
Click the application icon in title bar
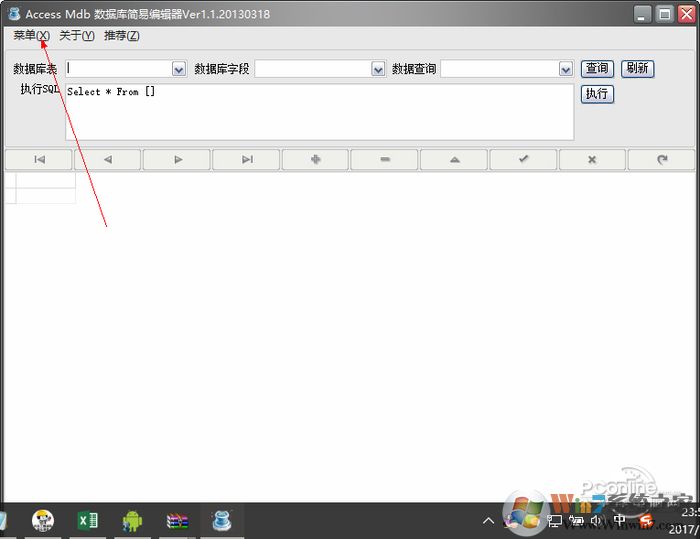14,13
